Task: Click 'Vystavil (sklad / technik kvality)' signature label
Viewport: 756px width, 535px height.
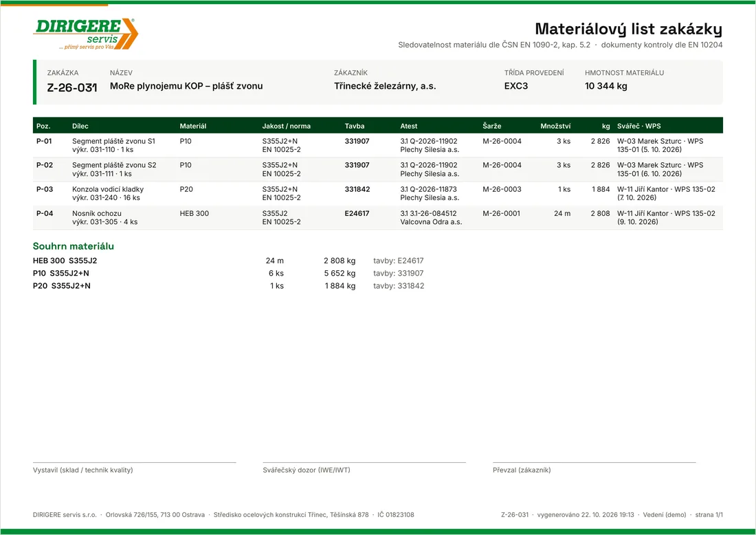Action: [83, 470]
